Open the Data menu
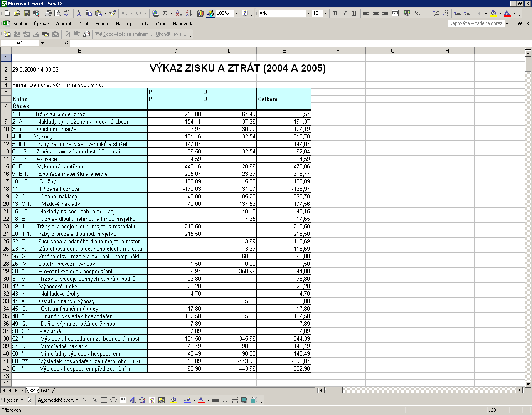The height and width of the screenshot is (415, 532). click(145, 24)
